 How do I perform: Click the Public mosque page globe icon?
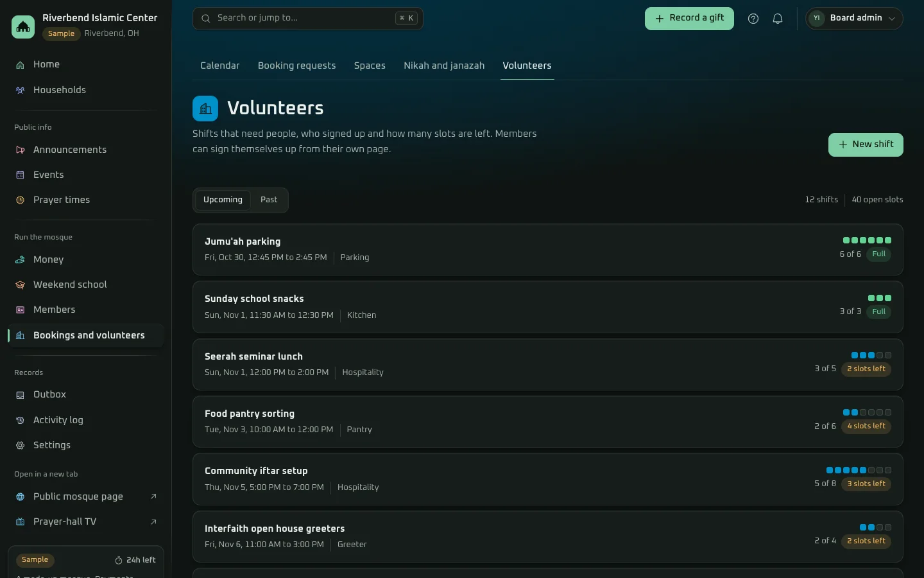pos(20,497)
